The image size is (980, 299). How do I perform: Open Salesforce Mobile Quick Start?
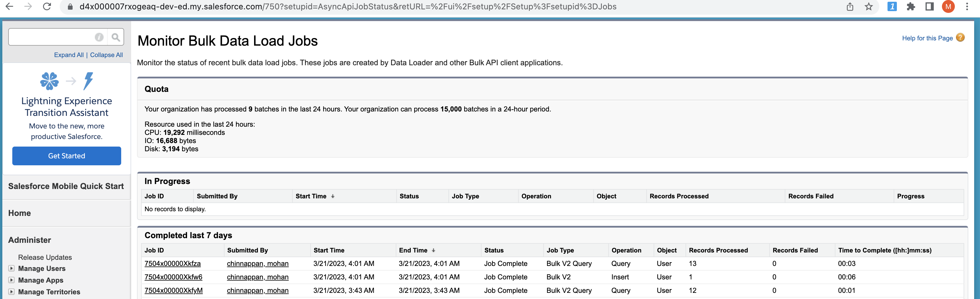pyautogui.click(x=66, y=186)
